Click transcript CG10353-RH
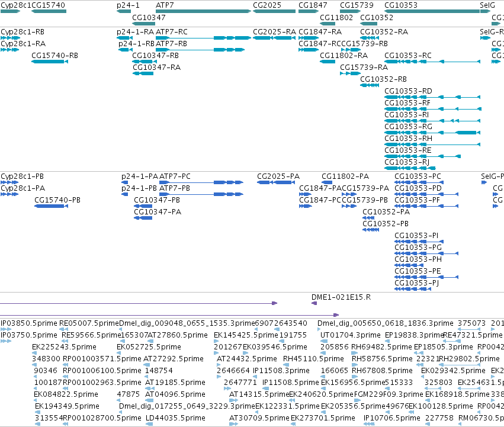 point(432,145)
